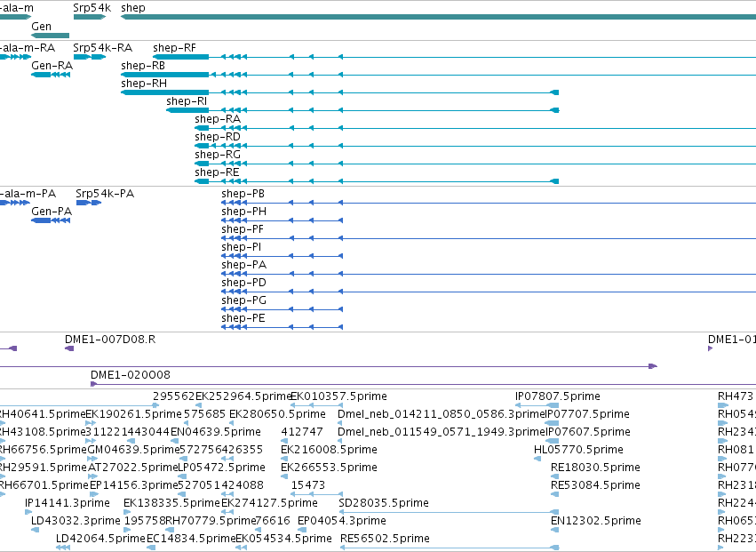Click the IP07707.5prime EST label
Screen dimensions: 756x552
587,414
